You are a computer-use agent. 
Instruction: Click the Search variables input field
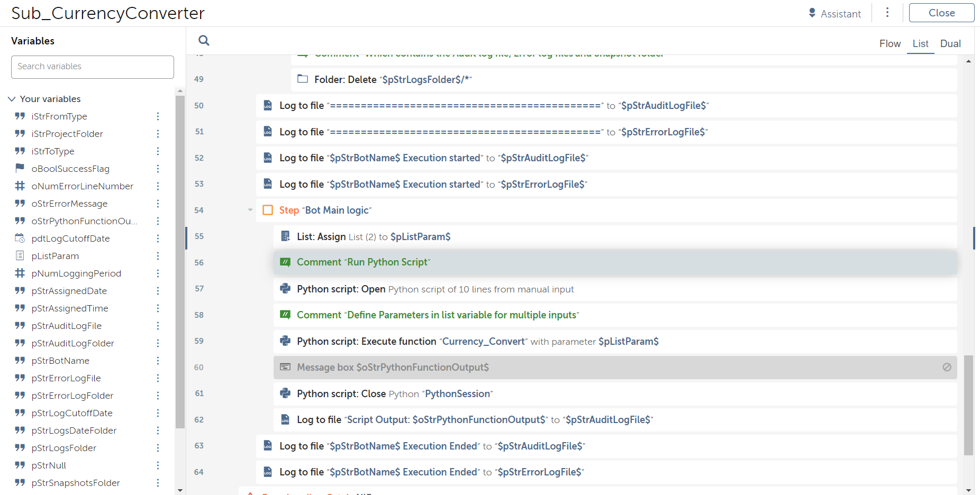[93, 67]
